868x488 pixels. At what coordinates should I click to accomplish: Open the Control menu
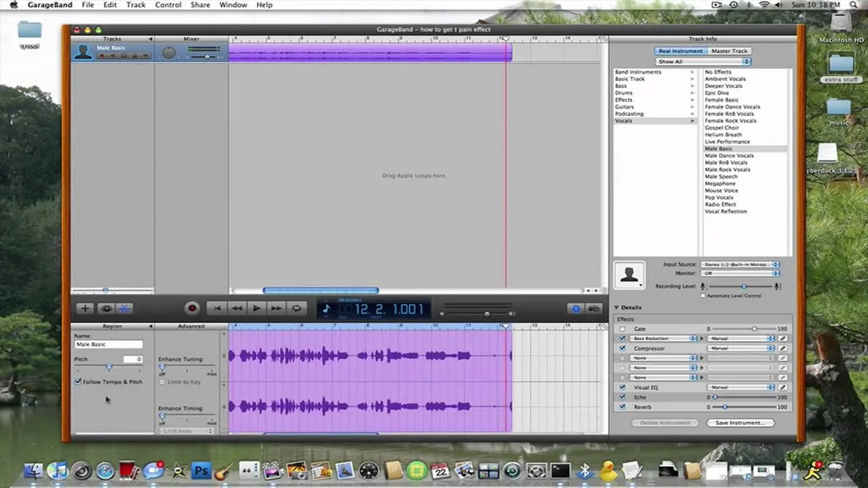[168, 5]
